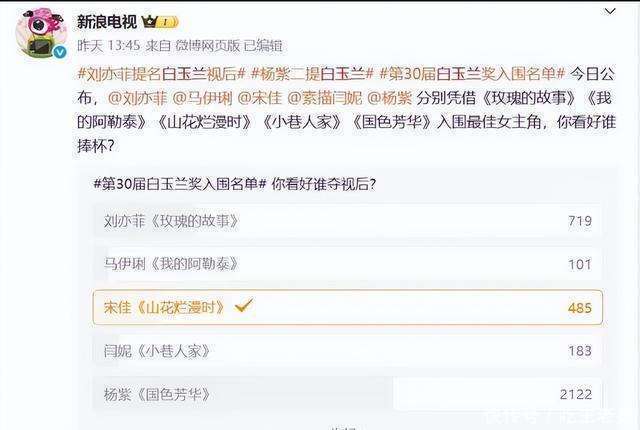Open the @马伊琍 mention
Screen dimensions: 640x430
click(202, 98)
